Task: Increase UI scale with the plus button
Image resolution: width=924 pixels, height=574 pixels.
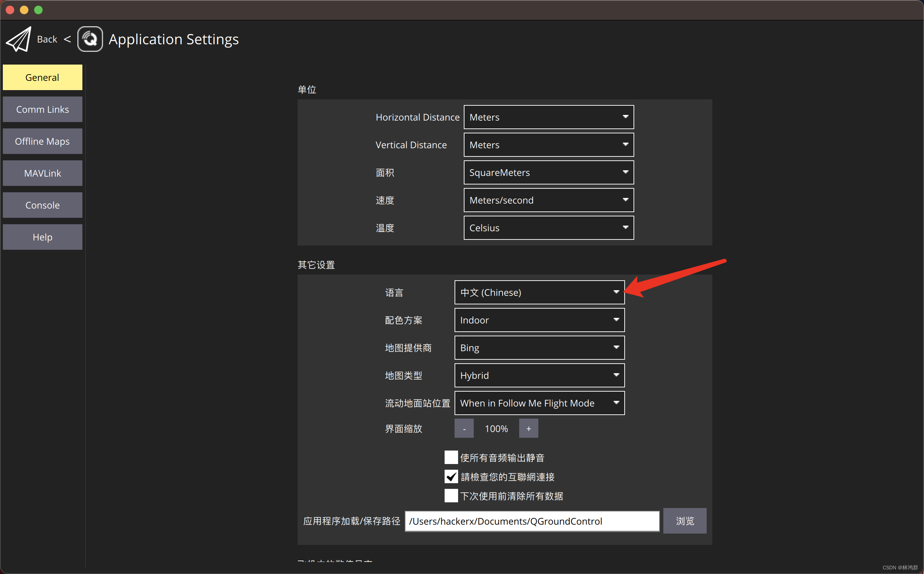Action: click(528, 428)
